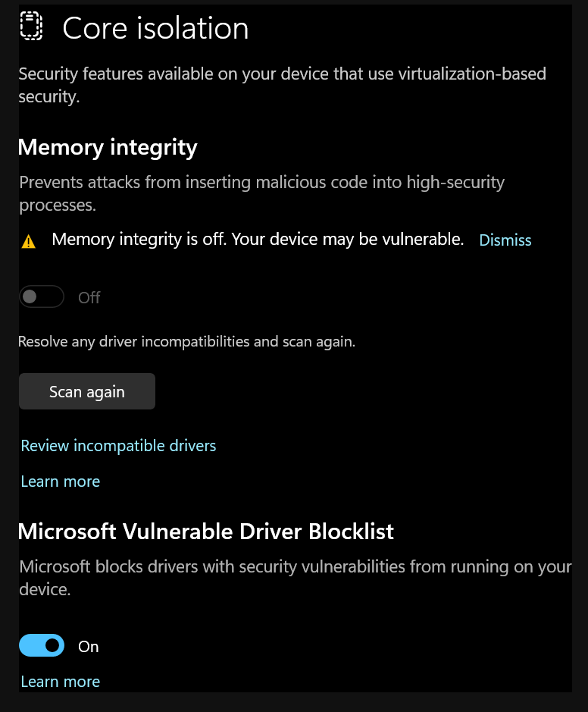Turn off the Vulnerable Driver Blocklist toggle
Image resolution: width=588 pixels, height=712 pixels.
(x=41, y=646)
